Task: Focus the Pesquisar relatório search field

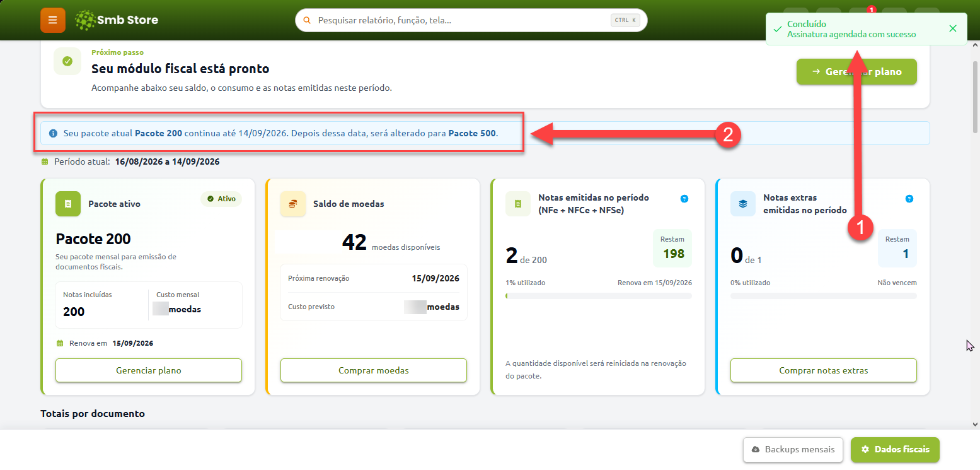Action: (x=471, y=20)
